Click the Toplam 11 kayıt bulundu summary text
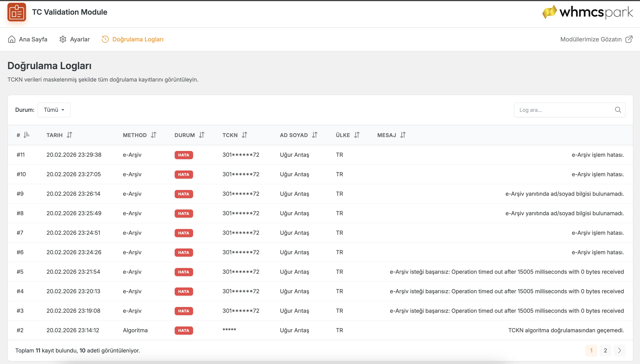 77,350
